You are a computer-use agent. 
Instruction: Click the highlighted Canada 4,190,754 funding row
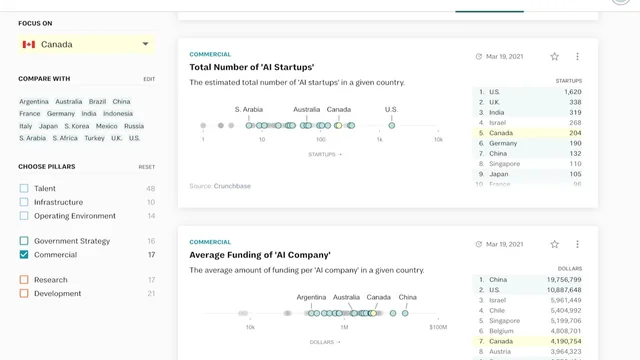pyautogui.click(x=528, y=341)
